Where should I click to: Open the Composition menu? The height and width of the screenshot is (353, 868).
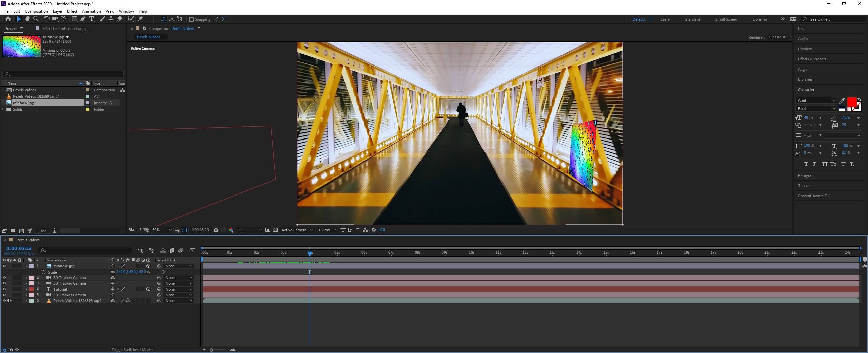coord(36,11)
